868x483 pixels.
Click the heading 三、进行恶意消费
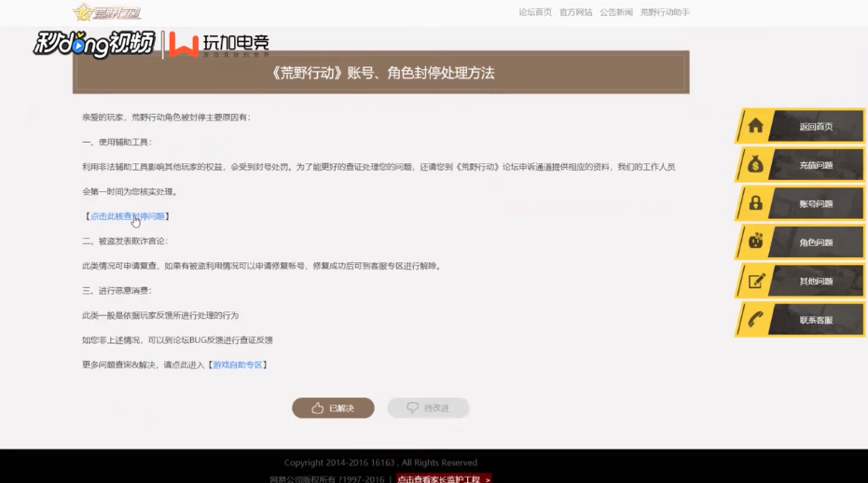(117, 290)
